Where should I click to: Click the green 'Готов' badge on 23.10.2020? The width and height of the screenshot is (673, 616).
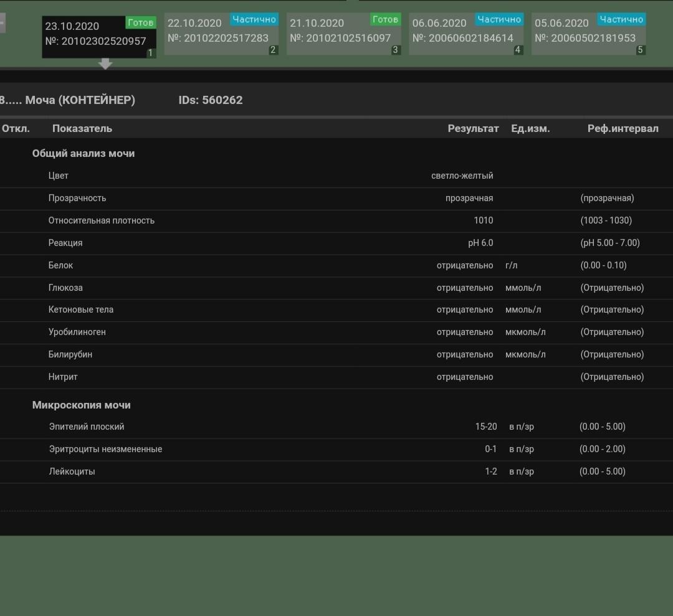pyautogui.click(x=140, y=22)
